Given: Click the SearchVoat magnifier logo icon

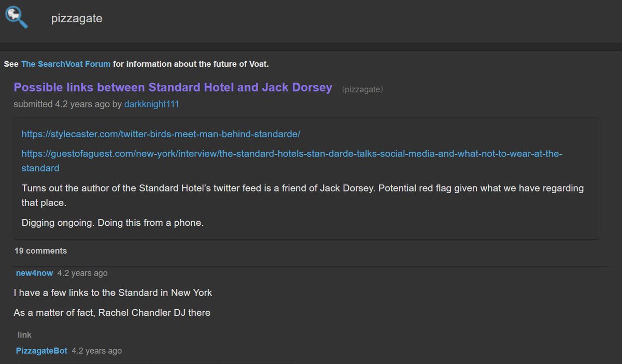Looking at the screenshot, I should [17, 18].
